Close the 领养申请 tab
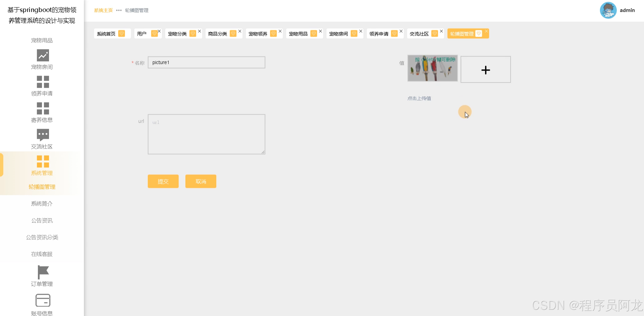The image size is (644, 316). (401, 31)
